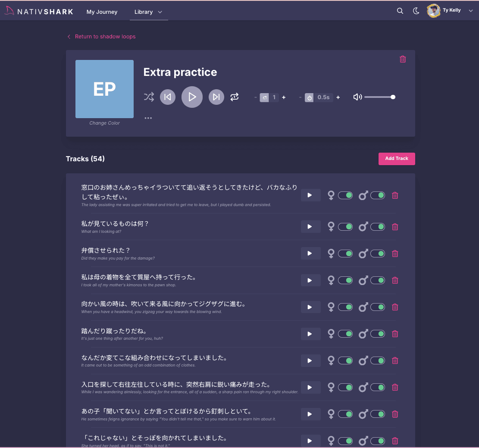Delete track 「これじゃない」とそっぽを
479x448 pixels.
tap(395, 441)
